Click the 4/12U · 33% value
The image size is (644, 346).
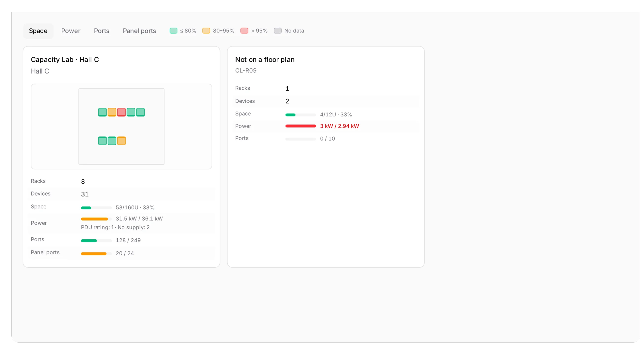(336, 114)
